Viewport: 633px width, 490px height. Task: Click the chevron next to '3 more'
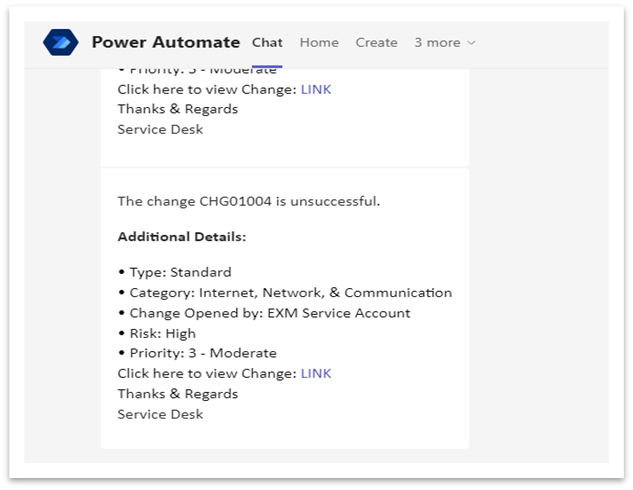tap(471, 42)
